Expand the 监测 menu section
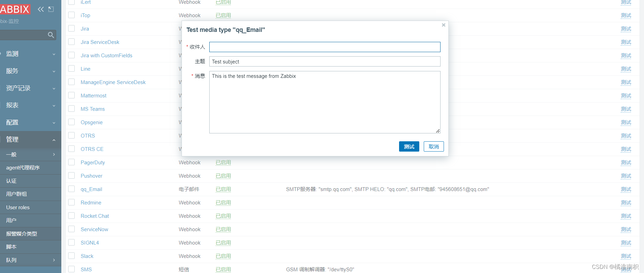The width and height of the screenshot is (644, 273). point(30,54)
